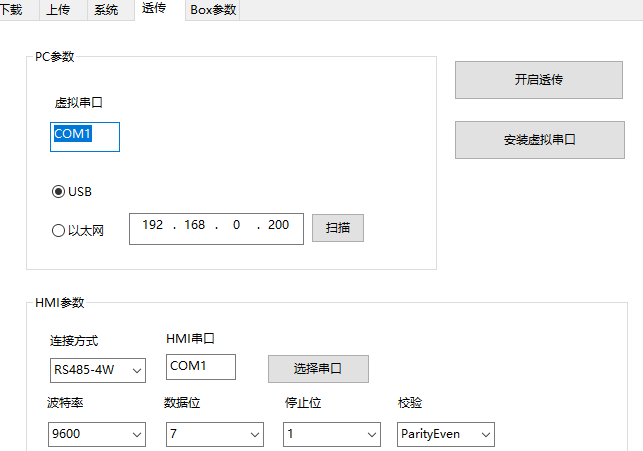Switch to the 下载 tab
The height and width of the screenshot is (451, 643).
click(x=14, y=10)
